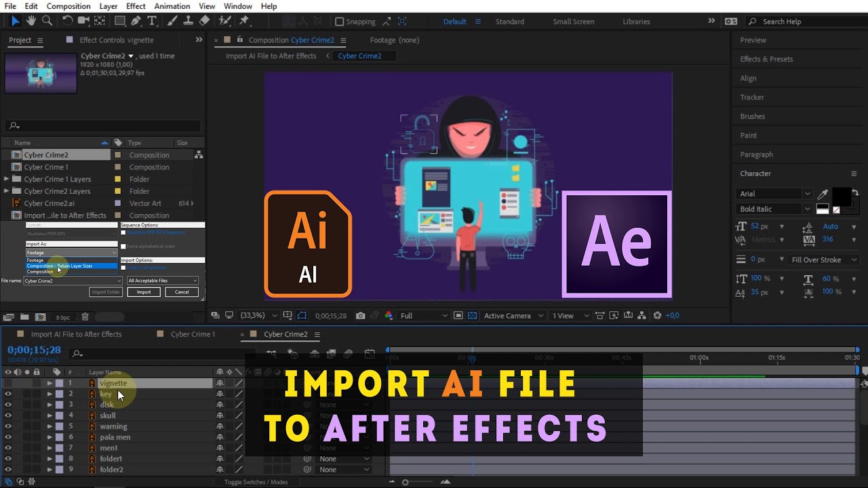Open the Arial font family dropdown
Screen dimensions: 868x488
774,194
